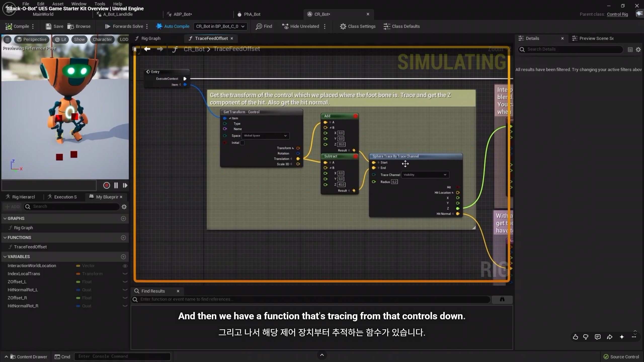Click HitNormalRot_L Quat type swatch

(78, 290)
